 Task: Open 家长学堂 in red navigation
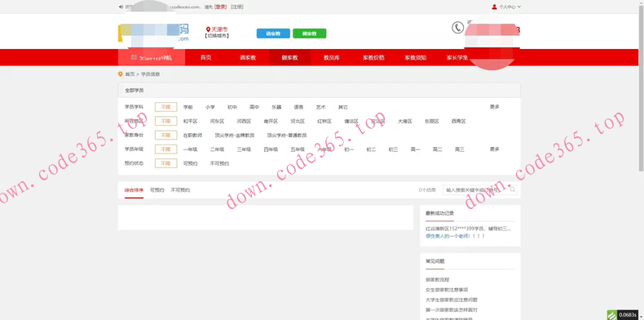click(457, 58)
